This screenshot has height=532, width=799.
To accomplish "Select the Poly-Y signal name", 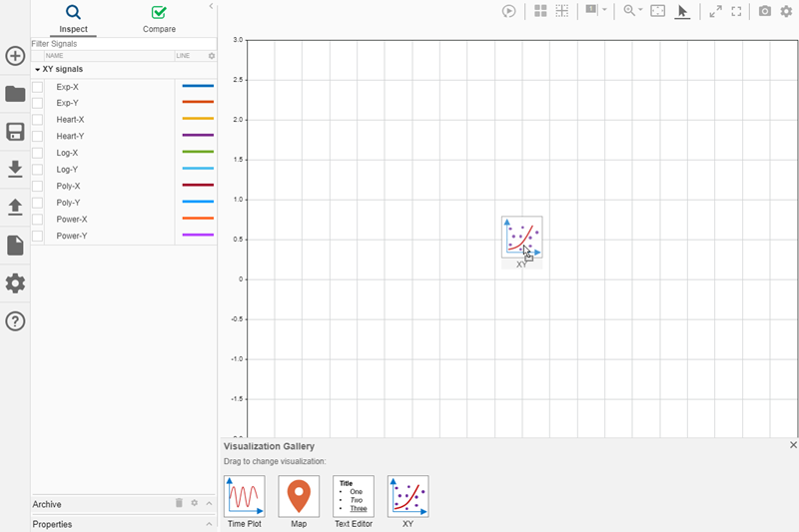I will 68,203.
